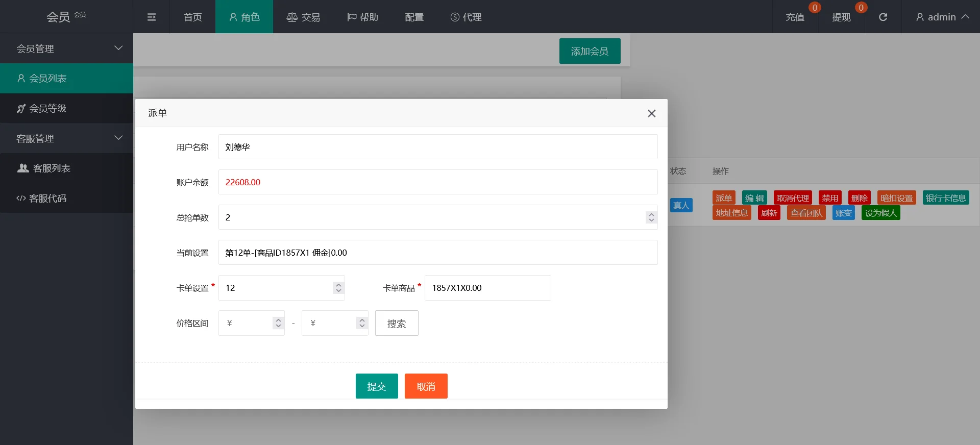Click the 卡单设置 number stepper
Image resolution: width=980 pixels, height=445 pixels.
click(x=338, y=288)
